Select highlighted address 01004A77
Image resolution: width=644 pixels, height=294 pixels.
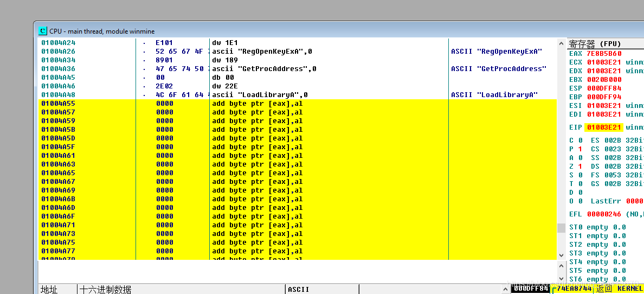(x=59, y=250)
